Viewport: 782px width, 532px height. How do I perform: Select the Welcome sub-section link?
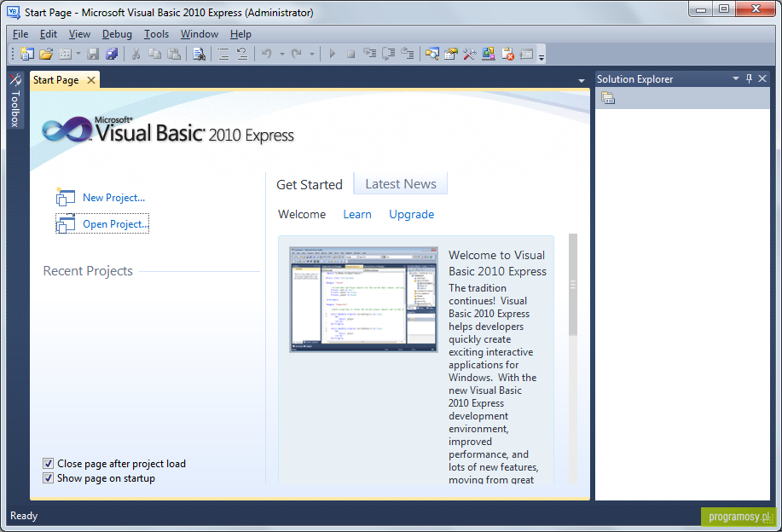(x=302, y=214)
